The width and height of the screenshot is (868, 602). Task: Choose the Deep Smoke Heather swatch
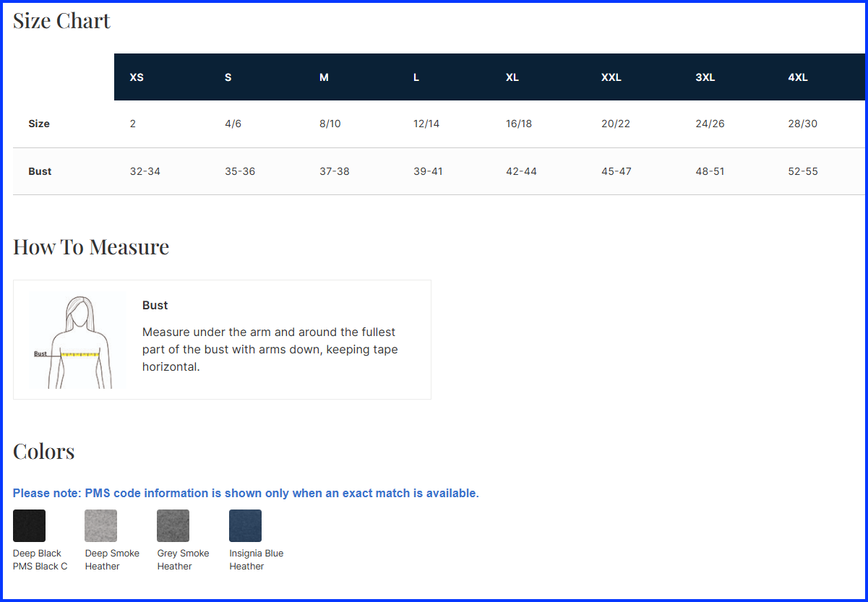click(100, 525)
